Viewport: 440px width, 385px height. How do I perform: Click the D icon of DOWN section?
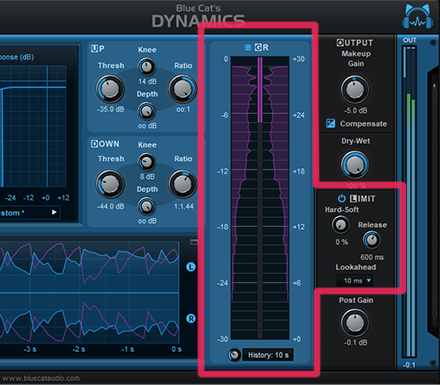94,144
